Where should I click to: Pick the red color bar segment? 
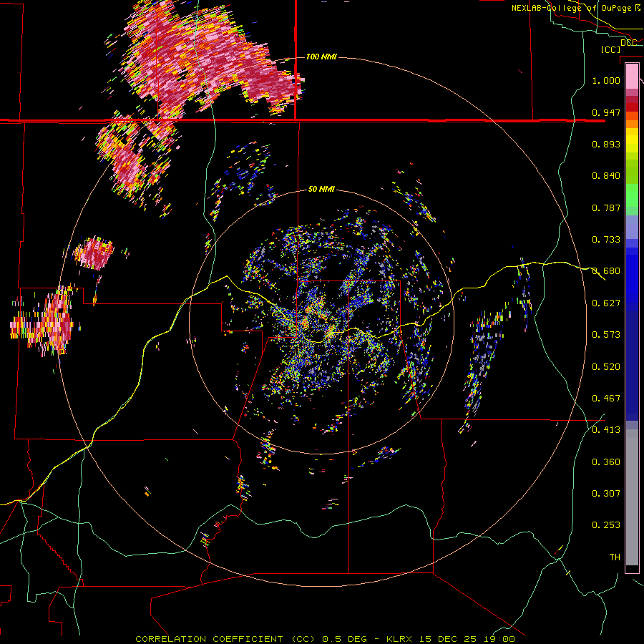pos(632,107)
